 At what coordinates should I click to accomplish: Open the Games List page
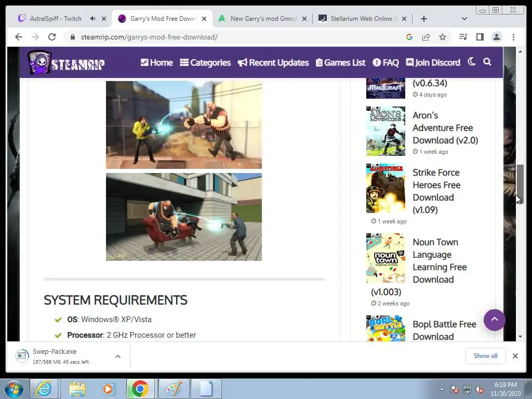341,62
